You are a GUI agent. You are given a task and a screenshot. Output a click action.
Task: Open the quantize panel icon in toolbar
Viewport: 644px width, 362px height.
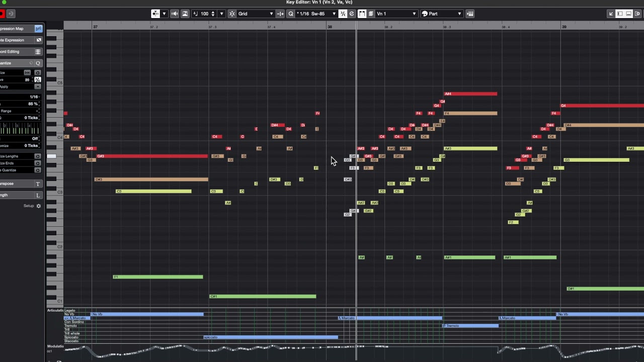coord(352,14)
